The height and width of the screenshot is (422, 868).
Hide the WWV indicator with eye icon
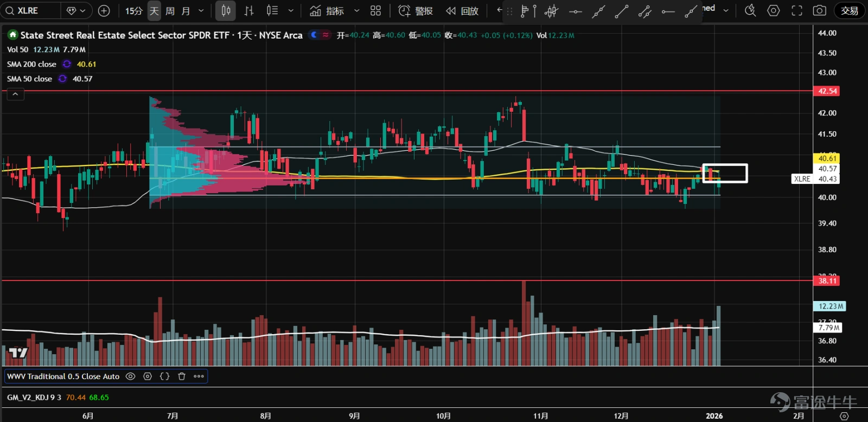coord(130,376)
